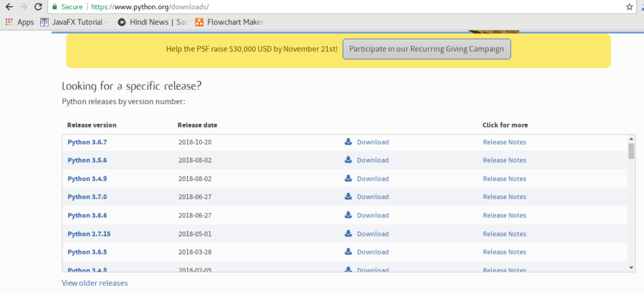The height and width of the screenshot is (294, 644).
Task: View Release Notes for Python 3.6.5
Action: pyautogui.click(x=504, y=252)
